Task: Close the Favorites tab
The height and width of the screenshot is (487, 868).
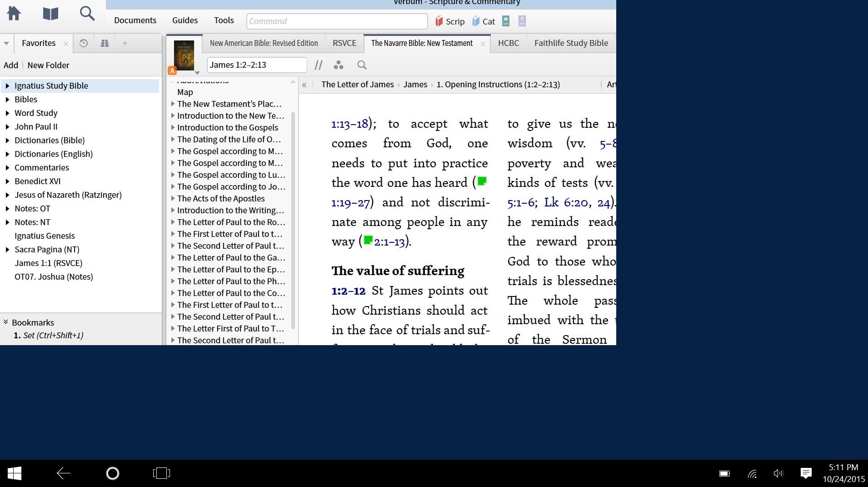Action: point(66,44)
